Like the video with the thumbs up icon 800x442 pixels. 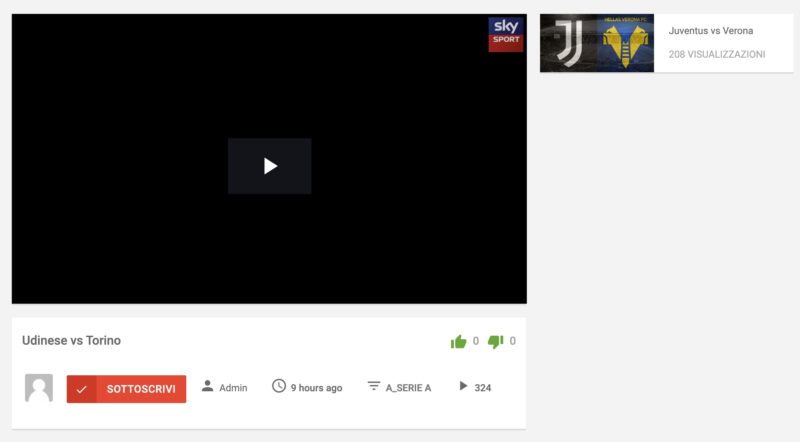(459, 342)
